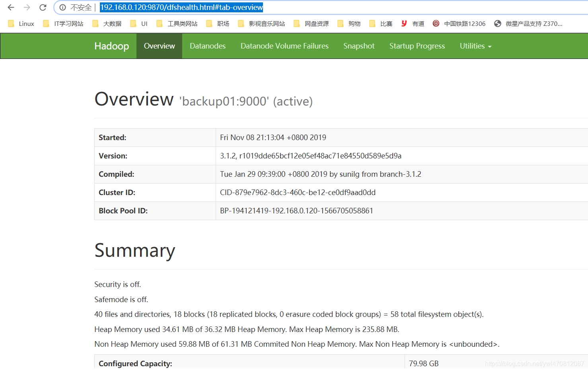Open the Startup Progress tab

(x=417, y=46)
